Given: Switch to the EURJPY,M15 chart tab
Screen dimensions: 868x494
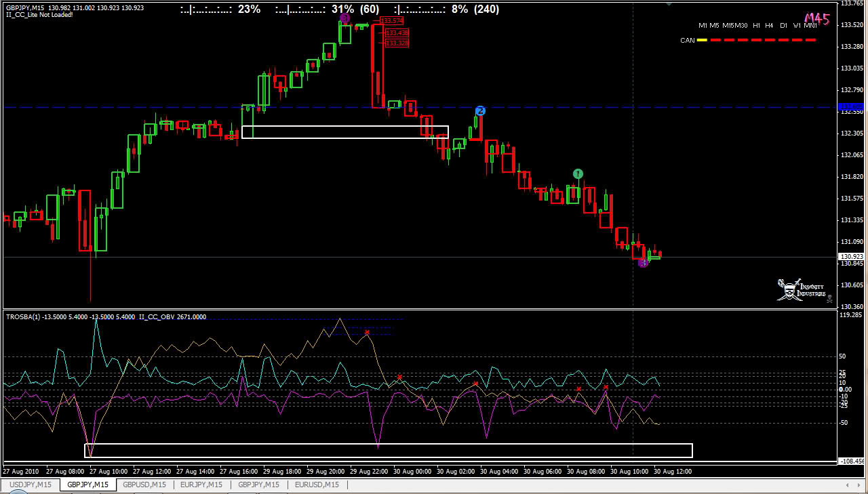Looking at the screenshot, I should click(x=201, y=485).
